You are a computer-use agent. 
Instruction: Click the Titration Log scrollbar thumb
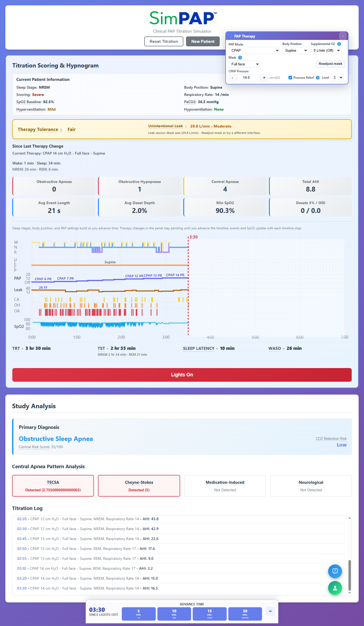point(350,575)
